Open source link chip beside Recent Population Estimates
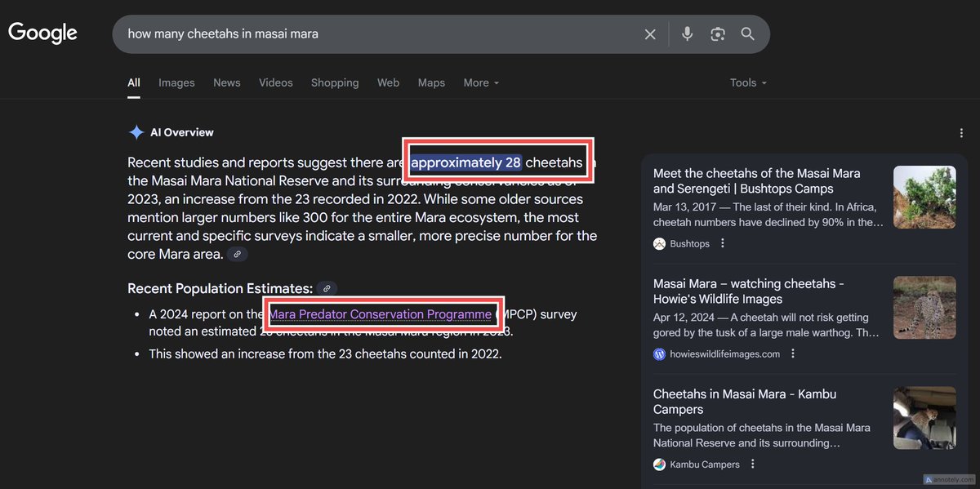The image size is (980, 489). (x=327, y=288)
